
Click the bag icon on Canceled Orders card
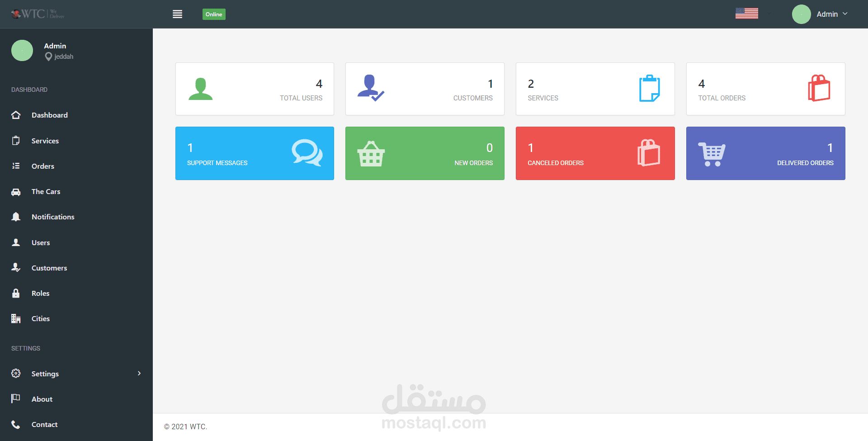tap(649, 153)
